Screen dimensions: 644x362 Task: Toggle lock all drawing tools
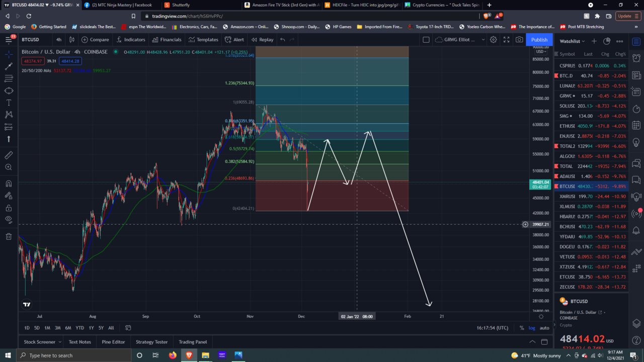click(9, 208)
